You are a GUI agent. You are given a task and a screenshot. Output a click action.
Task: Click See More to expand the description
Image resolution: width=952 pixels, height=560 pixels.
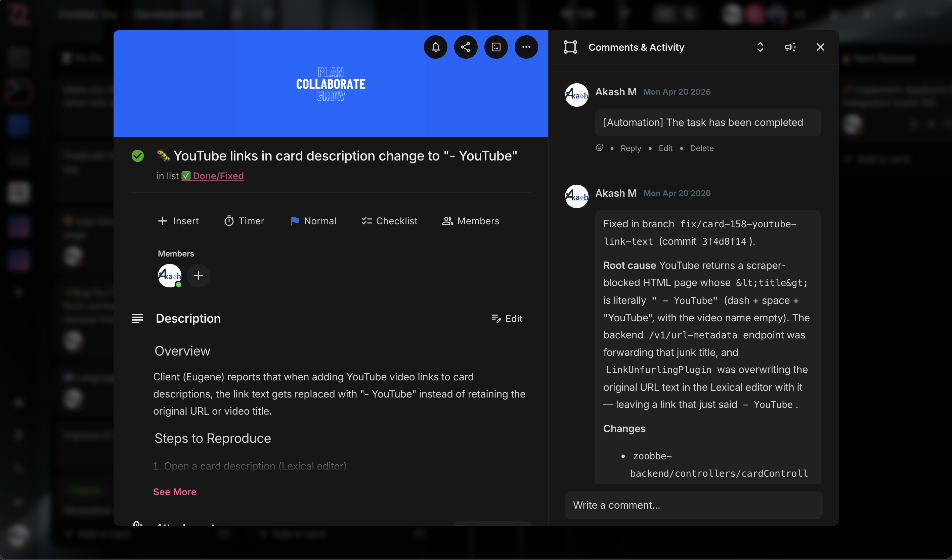pos(175,492)
